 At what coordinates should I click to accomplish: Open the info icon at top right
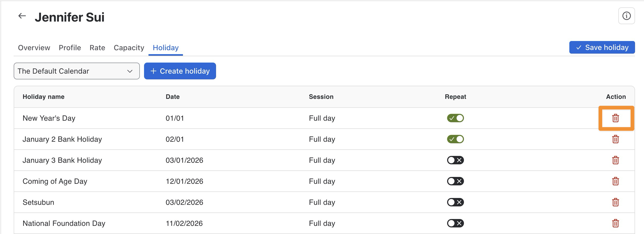point(626,16)
